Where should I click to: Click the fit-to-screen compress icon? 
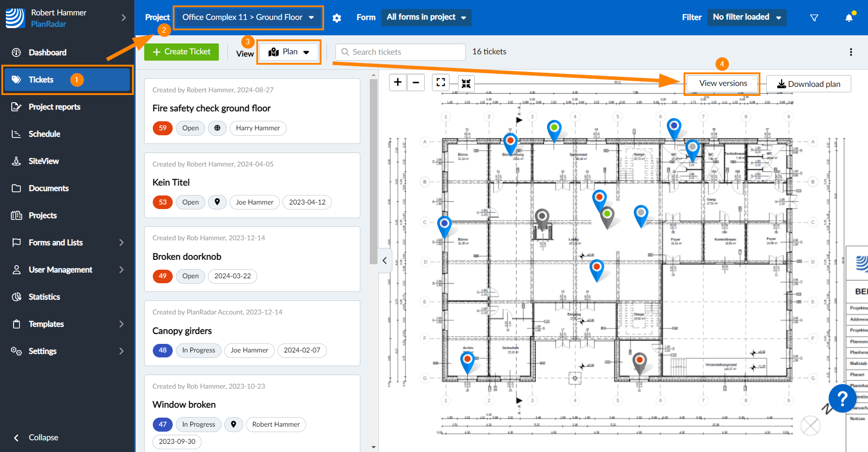point(466,84)
